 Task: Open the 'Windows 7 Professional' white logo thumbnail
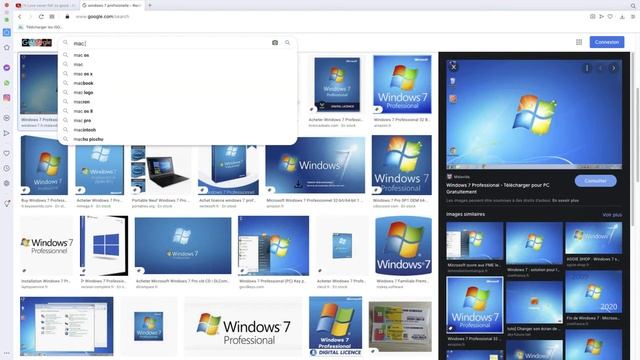pos(243,327)
